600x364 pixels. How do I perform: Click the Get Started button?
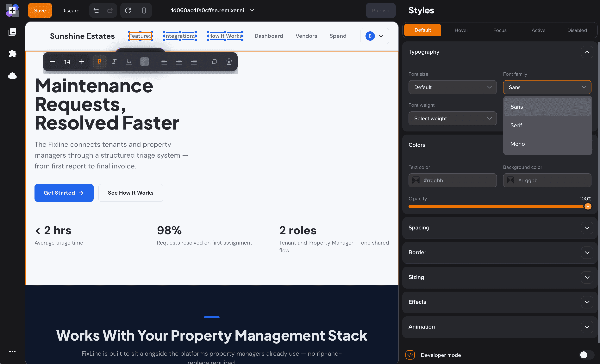click(x=64, y=193)
